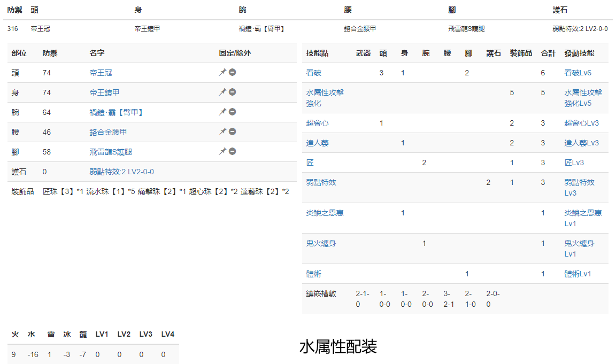The height and width of the screenshot is (364, 616).
Task: Select the waist slot value 3-2-1
Action: (449, 299)
